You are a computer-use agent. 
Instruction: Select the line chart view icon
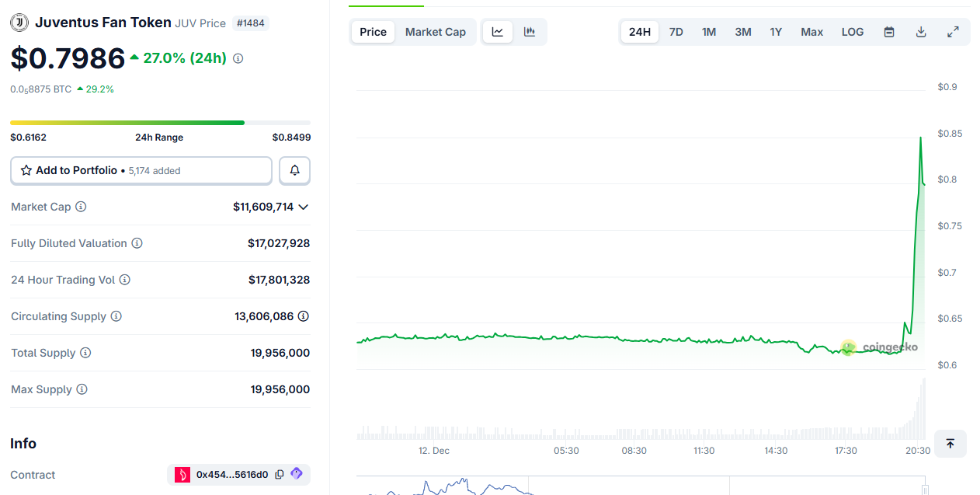pyautogui.click(x=497, y=31)
